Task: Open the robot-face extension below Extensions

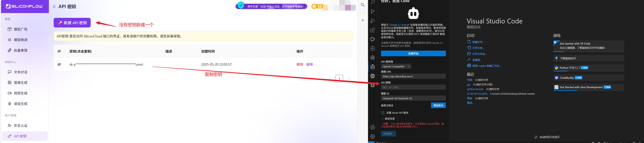Action: [372, 48]
